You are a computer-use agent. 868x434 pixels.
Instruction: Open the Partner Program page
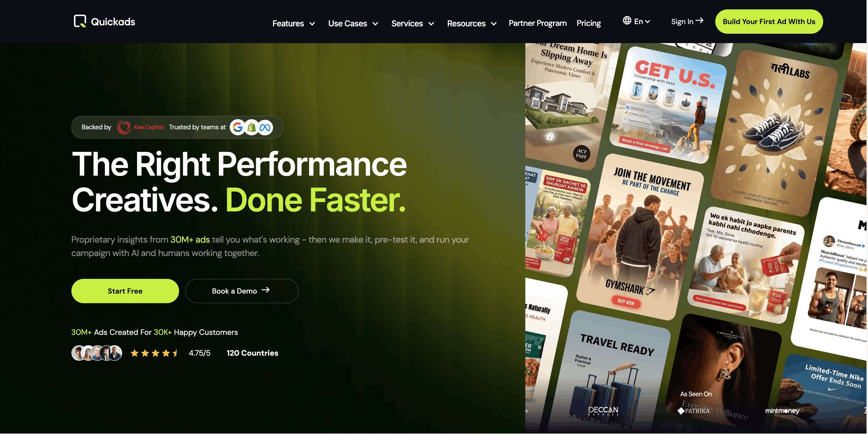[x=537, y=23]
